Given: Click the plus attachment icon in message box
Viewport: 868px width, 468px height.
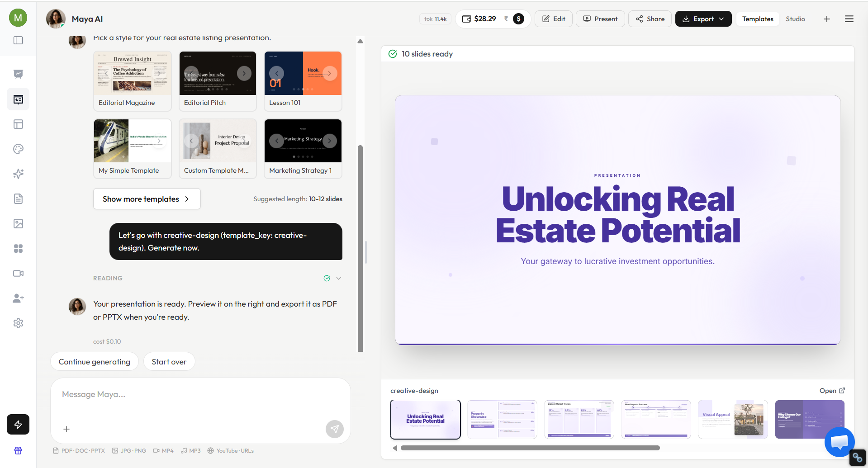Looking at the screenshot, I should 66,429.
